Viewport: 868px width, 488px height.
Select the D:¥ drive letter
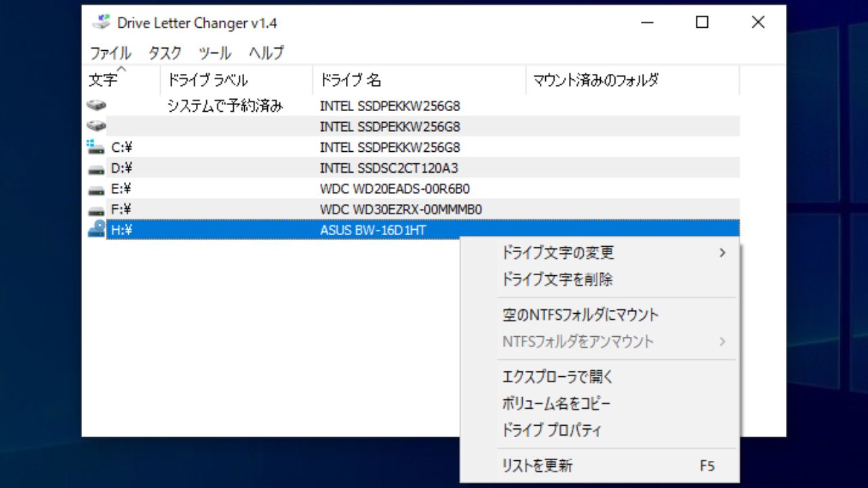point(121,168)
